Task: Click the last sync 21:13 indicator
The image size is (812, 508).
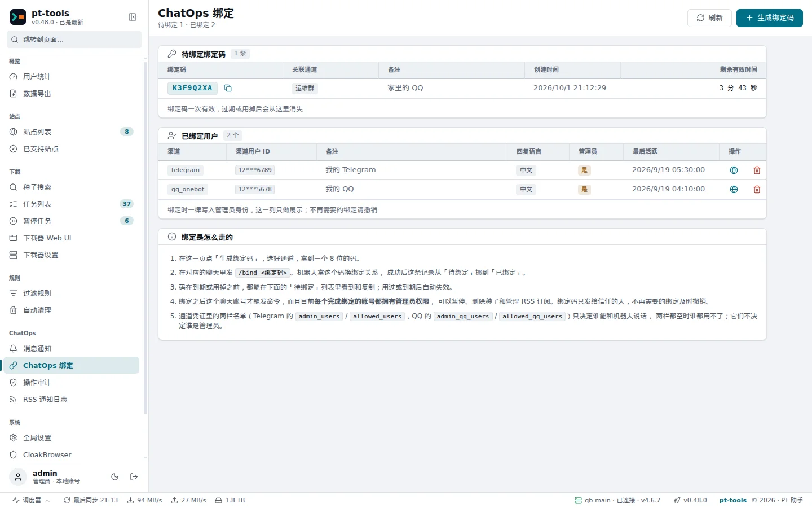Action: coord(91,501)
